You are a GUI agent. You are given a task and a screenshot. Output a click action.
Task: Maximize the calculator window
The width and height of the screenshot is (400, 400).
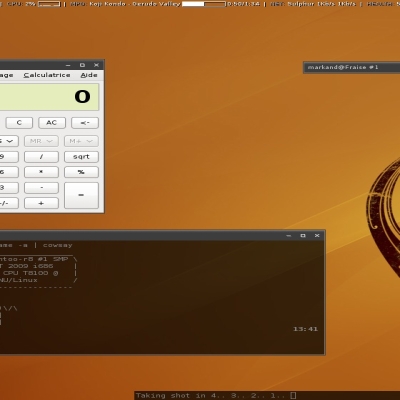(x=82, y=65)
